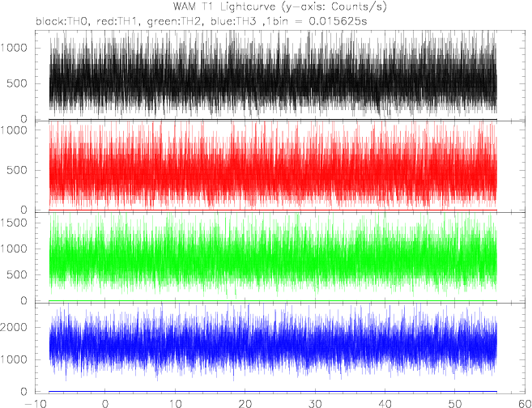This screenshot has height=408, width=532.
Task: Click the '0' y-label of green panel
Action: point(23,301)
